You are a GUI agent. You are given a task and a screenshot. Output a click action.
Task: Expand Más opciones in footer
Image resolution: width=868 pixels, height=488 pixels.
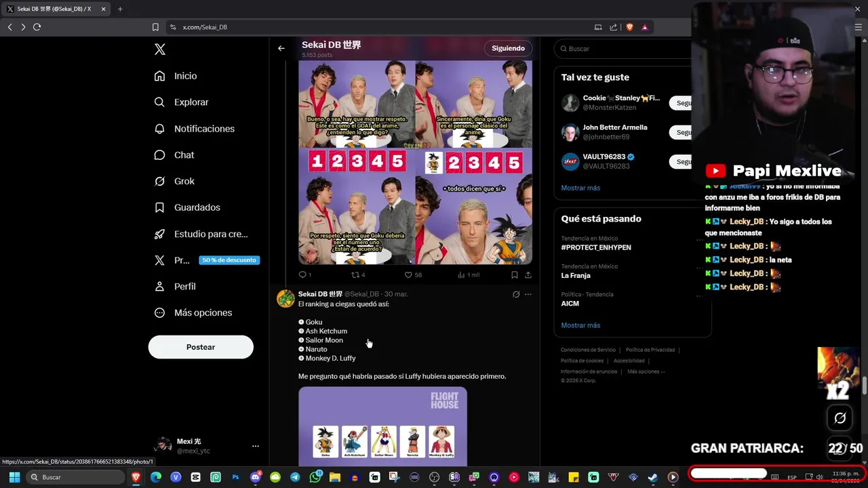pos(646,371)
